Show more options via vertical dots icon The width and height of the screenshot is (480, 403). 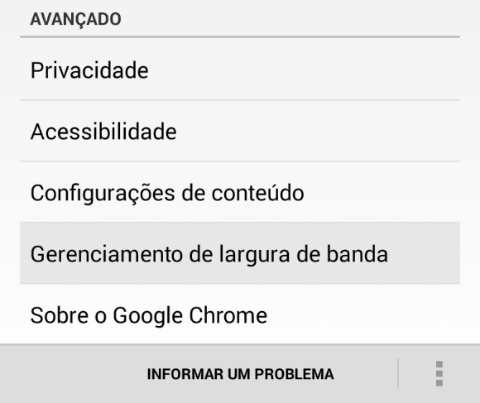pos(439,374)
